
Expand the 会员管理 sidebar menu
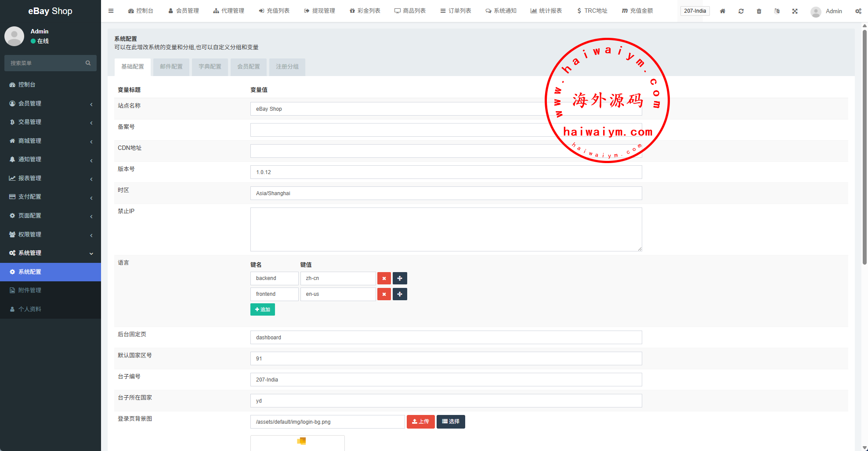point(51,103)
